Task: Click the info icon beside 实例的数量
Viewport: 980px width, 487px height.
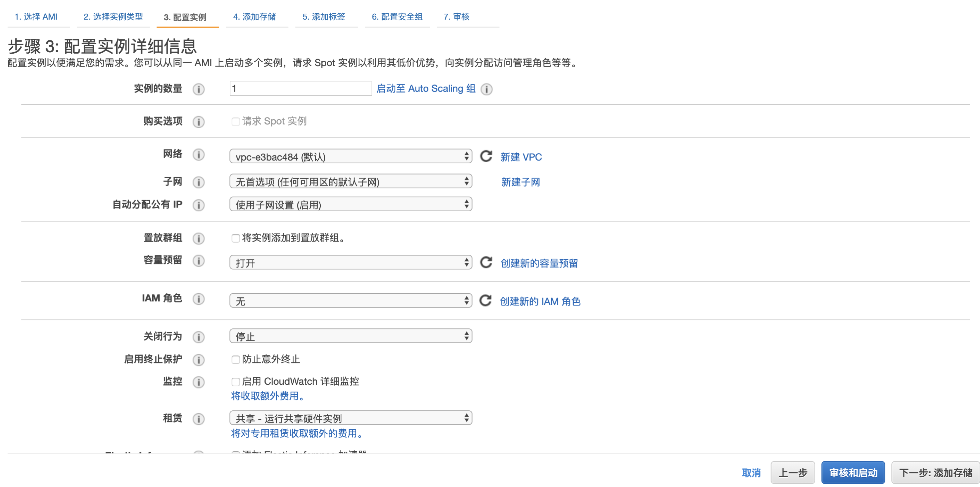Action: 198,89
